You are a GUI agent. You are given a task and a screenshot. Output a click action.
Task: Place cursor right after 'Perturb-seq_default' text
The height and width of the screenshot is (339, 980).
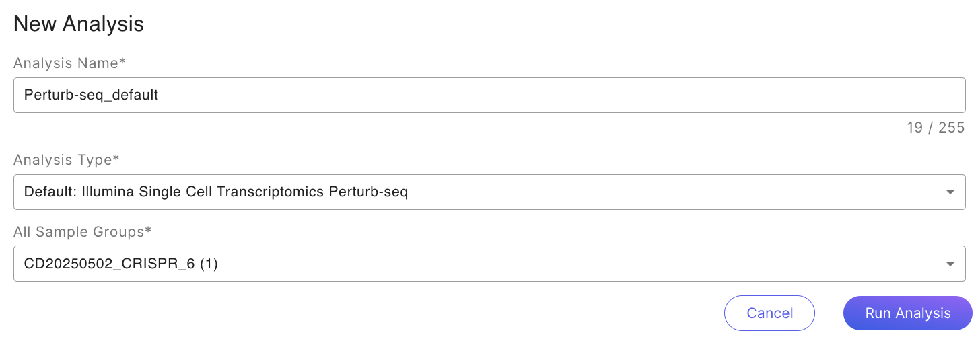click(160, 95)
